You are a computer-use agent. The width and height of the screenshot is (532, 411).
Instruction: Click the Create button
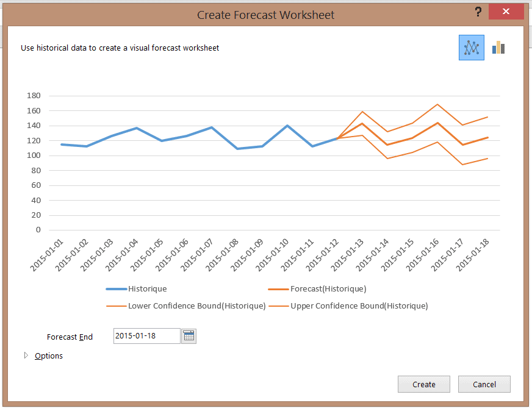click(x=423, y=384)
